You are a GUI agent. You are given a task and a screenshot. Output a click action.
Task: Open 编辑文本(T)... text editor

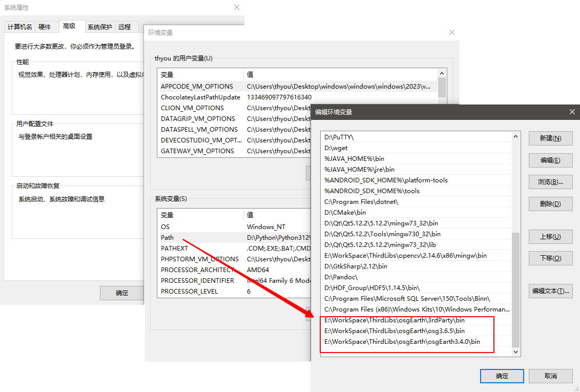click(x=550, y=291)
